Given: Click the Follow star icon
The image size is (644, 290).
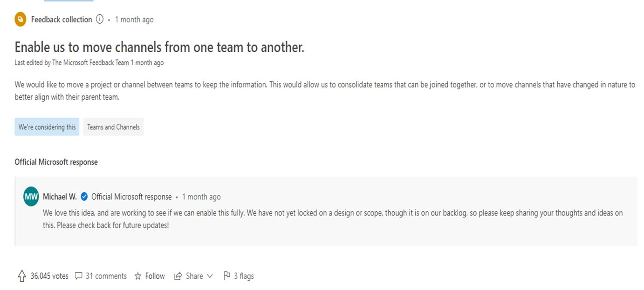Looking at the screenshot, I should tap(138, 276).
